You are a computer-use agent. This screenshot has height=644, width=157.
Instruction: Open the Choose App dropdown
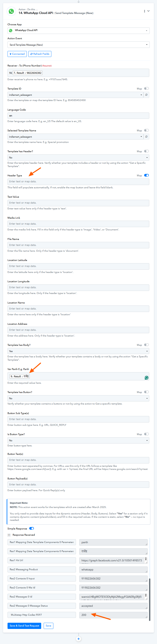pos(78,31)
